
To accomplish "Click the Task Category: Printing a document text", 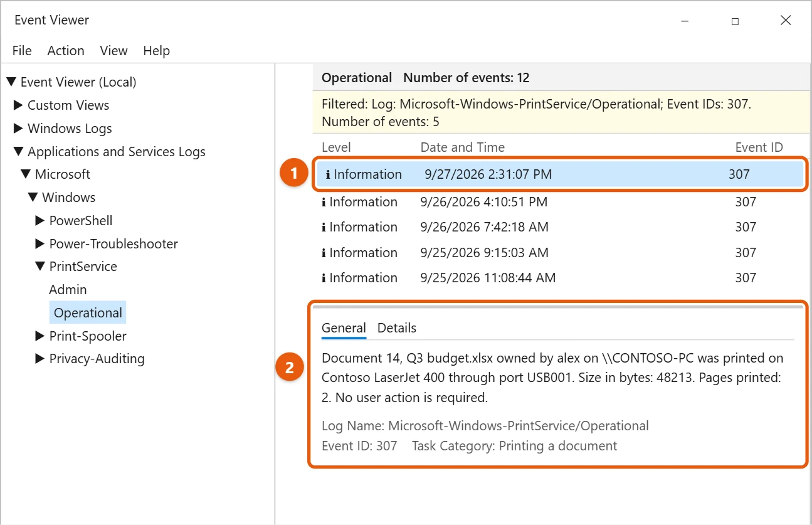I will coord(515,446).
